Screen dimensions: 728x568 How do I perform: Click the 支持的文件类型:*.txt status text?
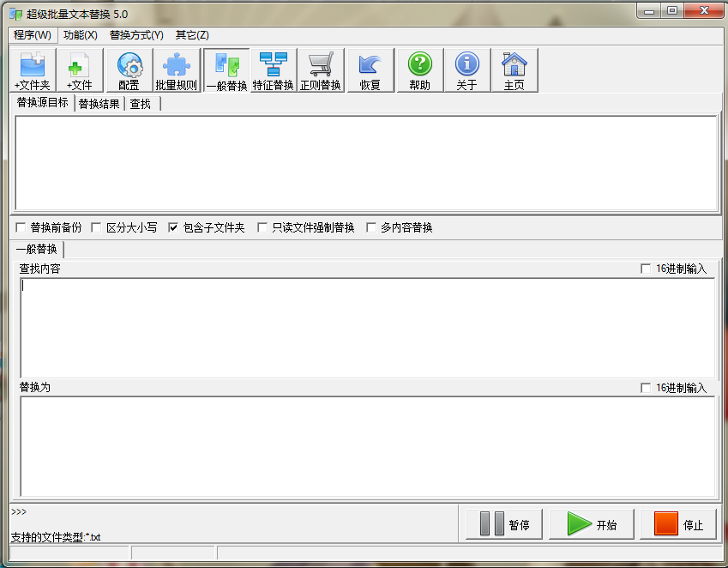[x=56, y=537]
